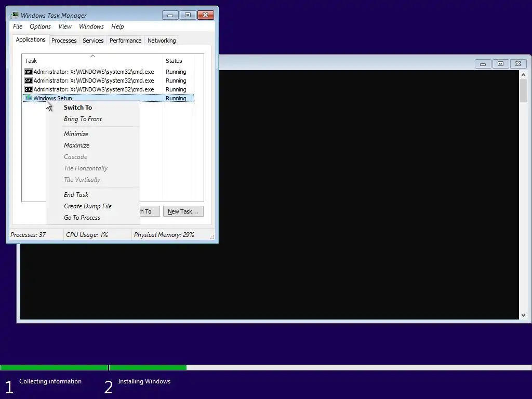The width and height of the screenshot is (532, 399).
Task: Click the command prompt window's disabled close button
Action: tap(518, 64)
